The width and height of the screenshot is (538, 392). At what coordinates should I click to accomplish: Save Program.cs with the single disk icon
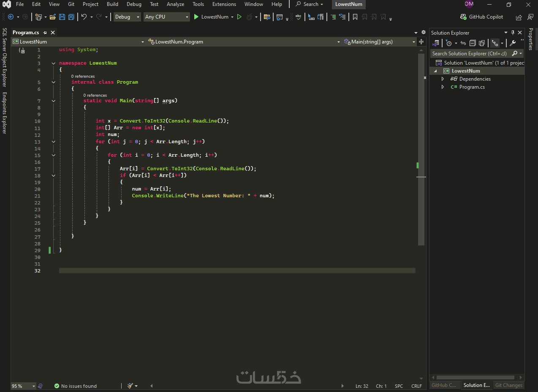point(62,17)
